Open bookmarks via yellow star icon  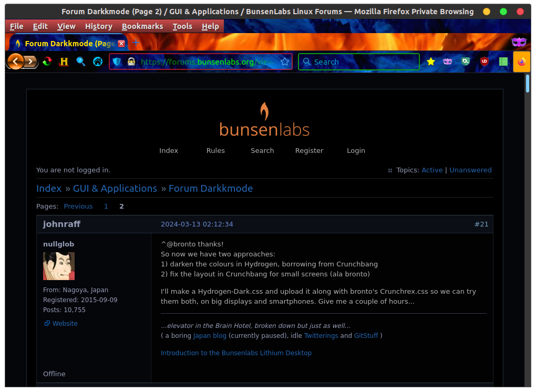coord(431,61)
